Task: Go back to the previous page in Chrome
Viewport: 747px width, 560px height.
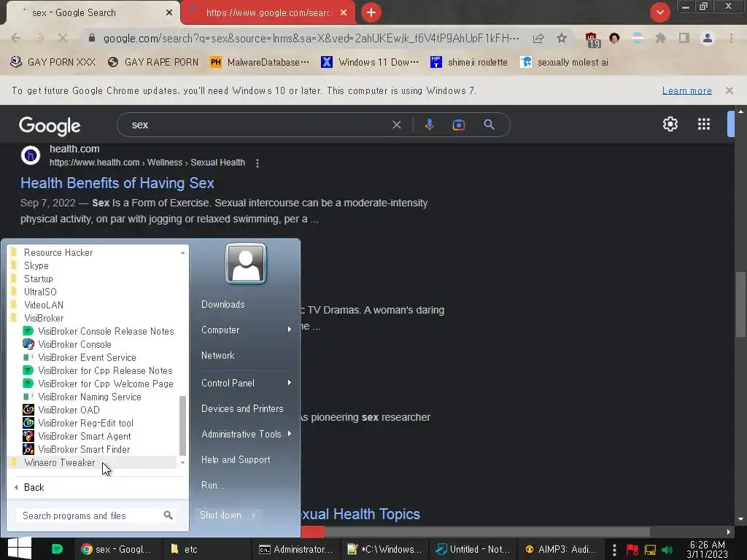Action: coord(16,38)
